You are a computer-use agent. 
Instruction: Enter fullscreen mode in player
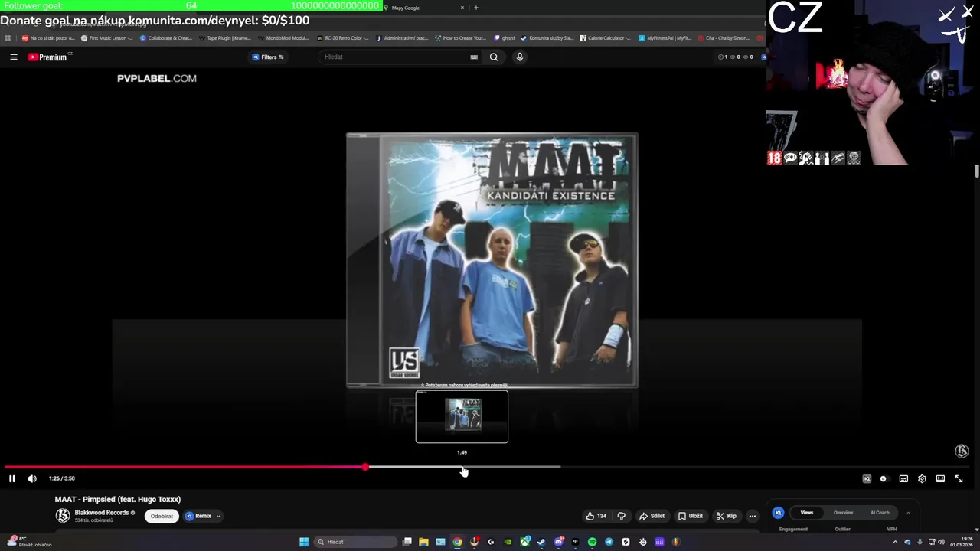pos(959,478)
